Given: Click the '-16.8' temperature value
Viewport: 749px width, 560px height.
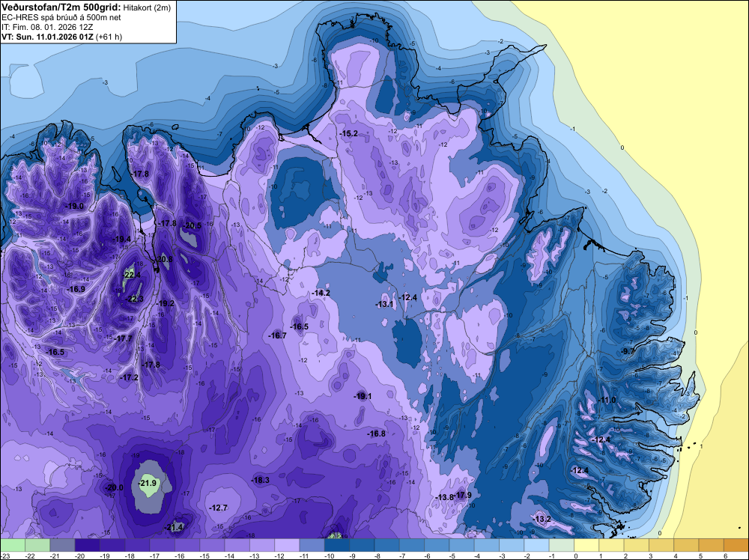Looking at the screenshot, I should (x=377, y=433).
